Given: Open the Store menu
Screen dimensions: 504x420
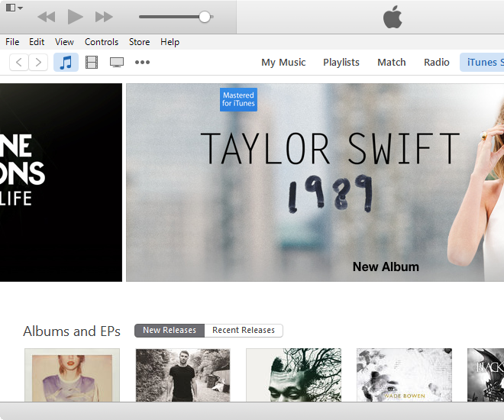Looking at the screenshot, I should click(140, 42).
